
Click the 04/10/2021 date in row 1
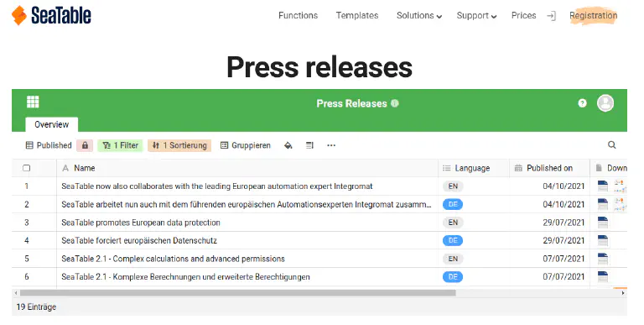point(563,186)
